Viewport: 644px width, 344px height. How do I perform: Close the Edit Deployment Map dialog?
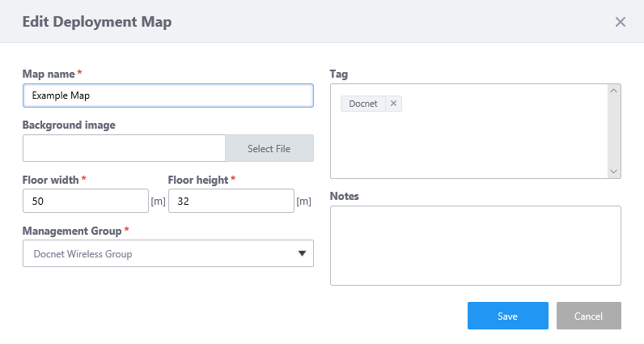pyautogui.click(x=621, y=22)
